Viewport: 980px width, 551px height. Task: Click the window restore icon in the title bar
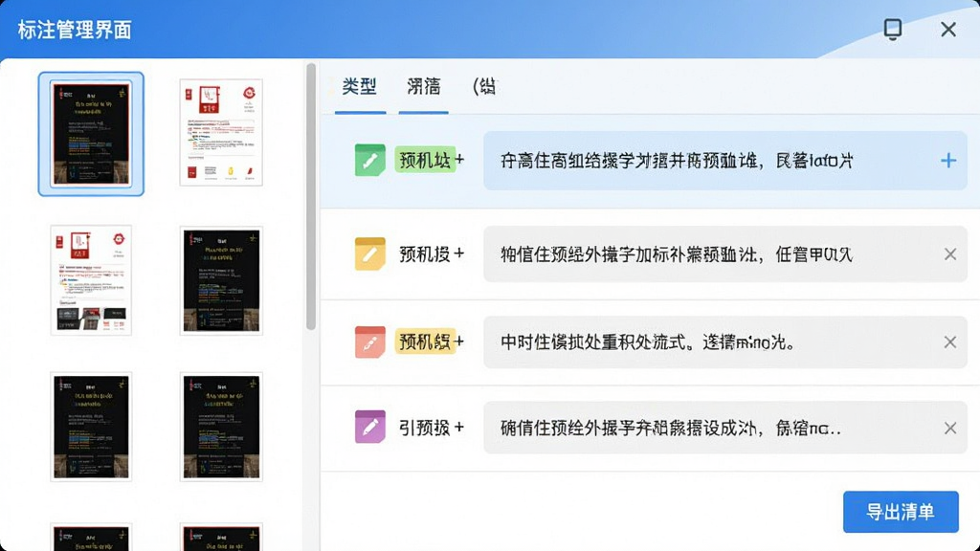tap(893, 29)
